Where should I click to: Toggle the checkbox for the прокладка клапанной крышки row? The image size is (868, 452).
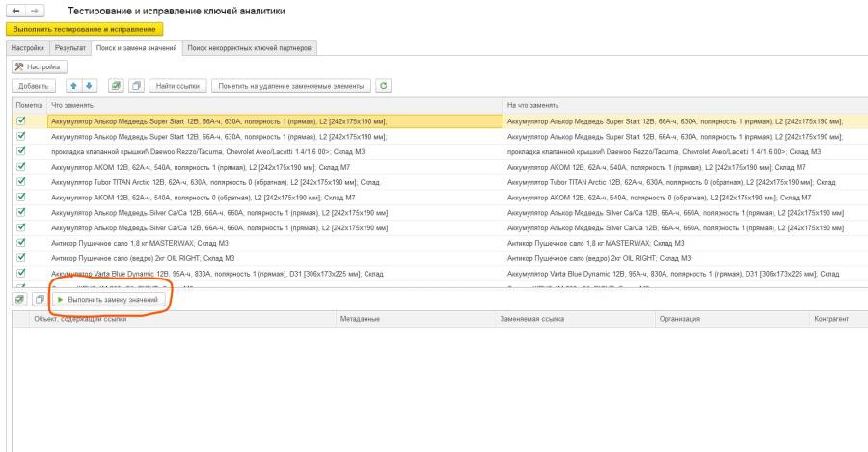click(20, 151)
